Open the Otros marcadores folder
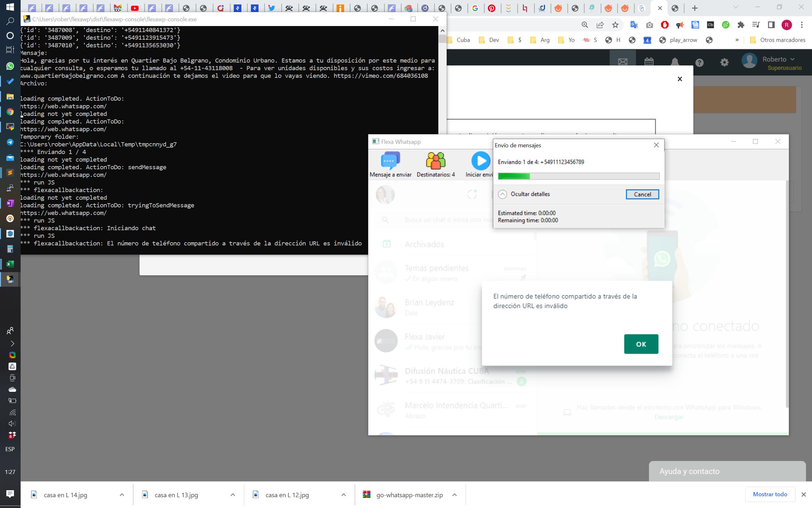Viewport: 812px width, 508px height. (777, 40)
